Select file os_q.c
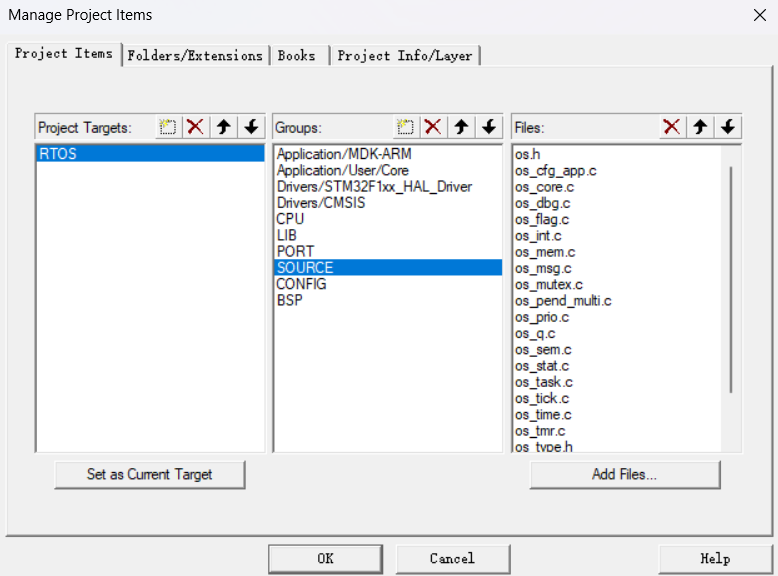Viewport: 778px width, 576px height. pyautogui.click(x=617, y=333)
